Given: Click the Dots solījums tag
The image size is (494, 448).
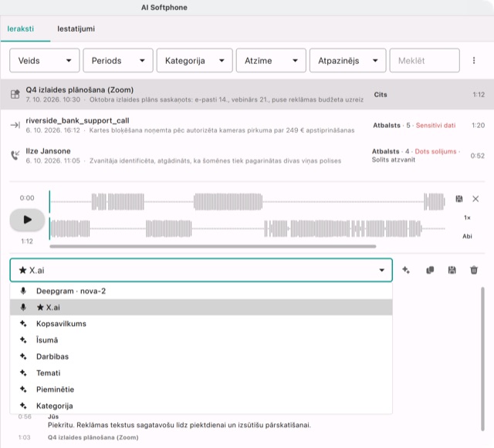Looking at the screenshot, I should [x=435, y=151].
